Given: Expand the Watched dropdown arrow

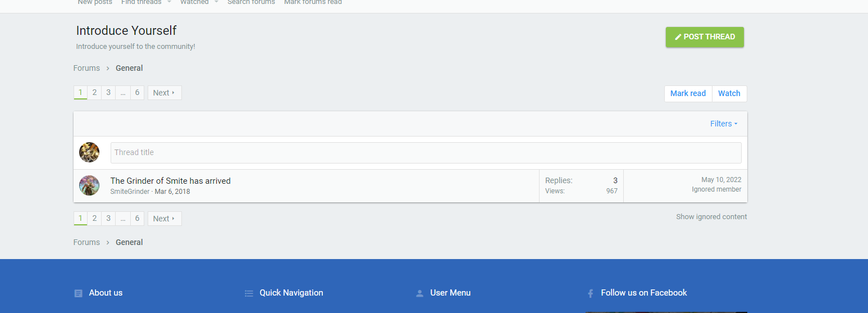Looking at the screenshot, I should (216, 2).
